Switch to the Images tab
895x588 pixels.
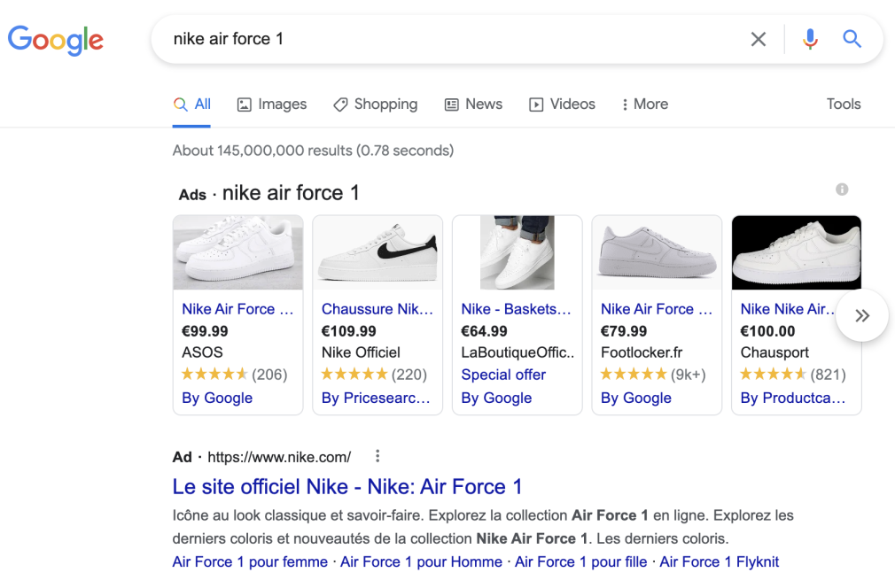coord(272,104)
